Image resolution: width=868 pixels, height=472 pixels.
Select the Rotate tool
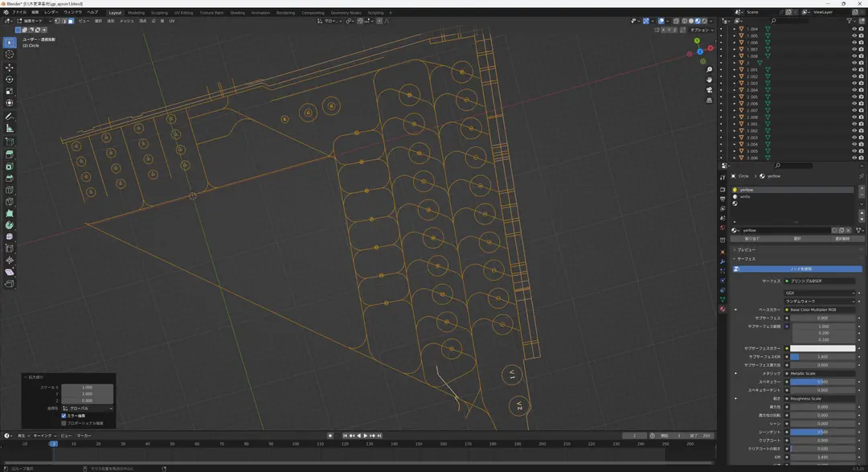[10, 80]
